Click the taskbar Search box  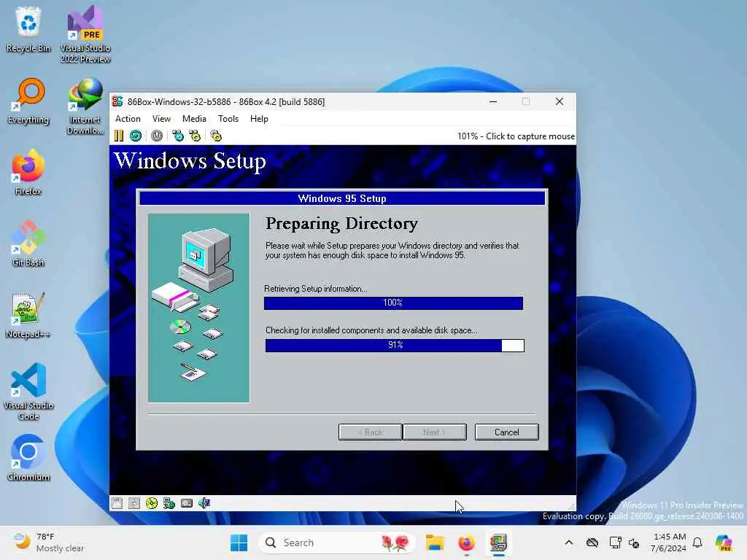pyautogui.click(x=337, y=542)
